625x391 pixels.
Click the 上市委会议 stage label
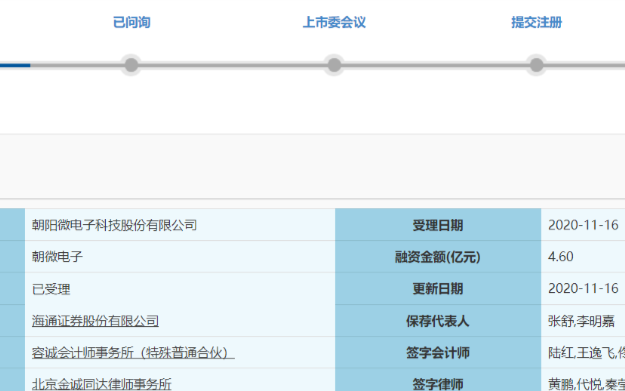[334, 22]
